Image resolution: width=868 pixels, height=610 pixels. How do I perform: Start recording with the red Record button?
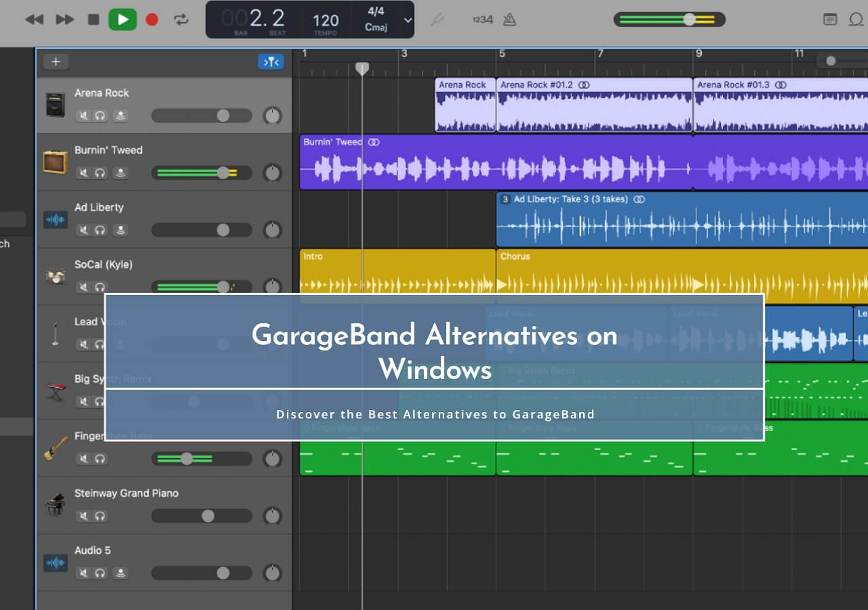[x=152, y=20]
